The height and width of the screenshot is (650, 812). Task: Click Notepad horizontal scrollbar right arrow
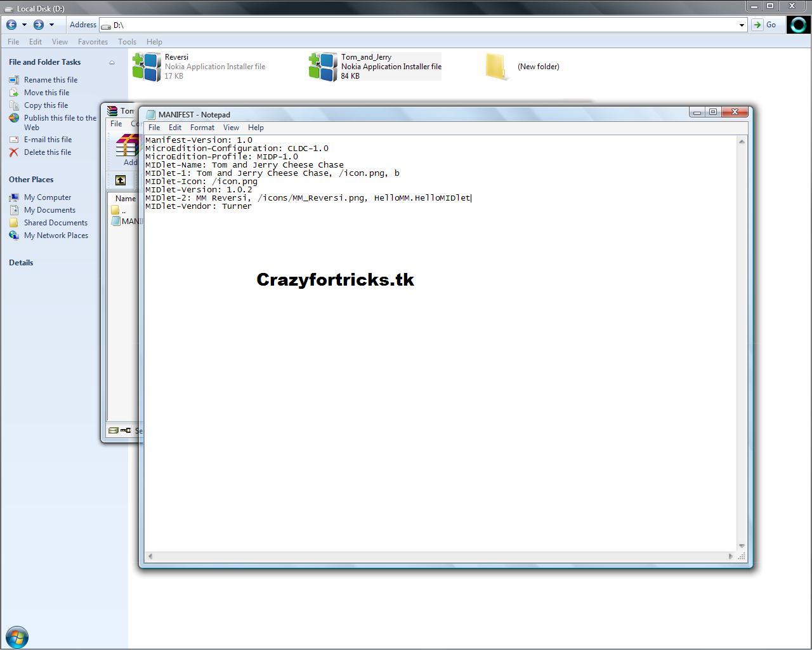pyautogui.click(x=731, y=557)
